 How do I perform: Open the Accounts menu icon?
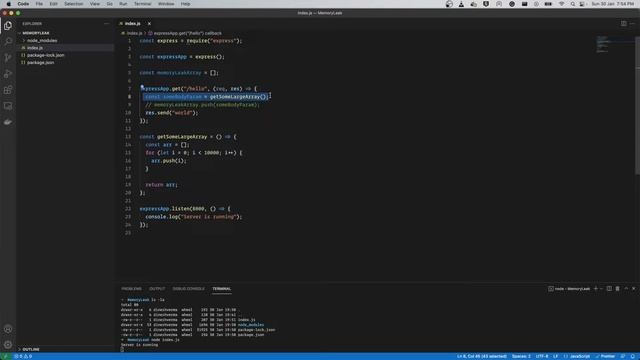(8, 329)
